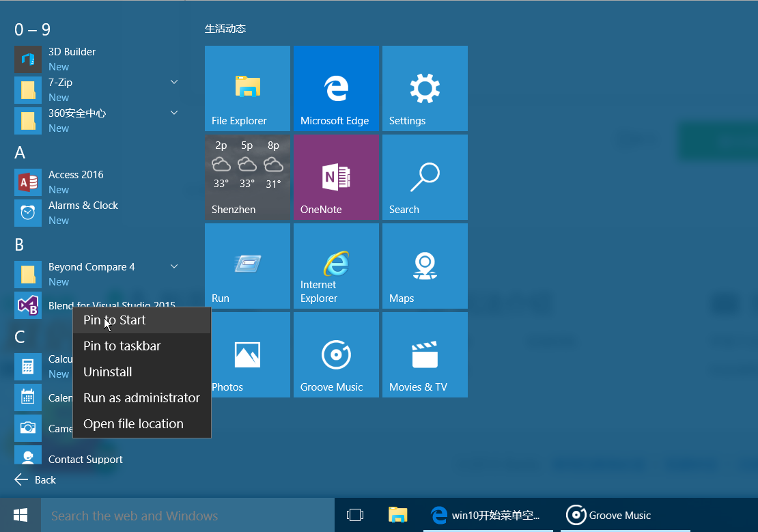
Task: Launch the Internet Explorer tile
Action: click(337, 266)
